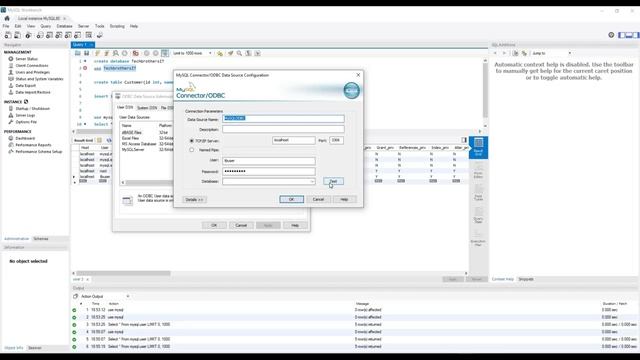Click save script icon in query toolbar
Image resolution: width=640 pixels, height=360 pixels.
point(87,53)
